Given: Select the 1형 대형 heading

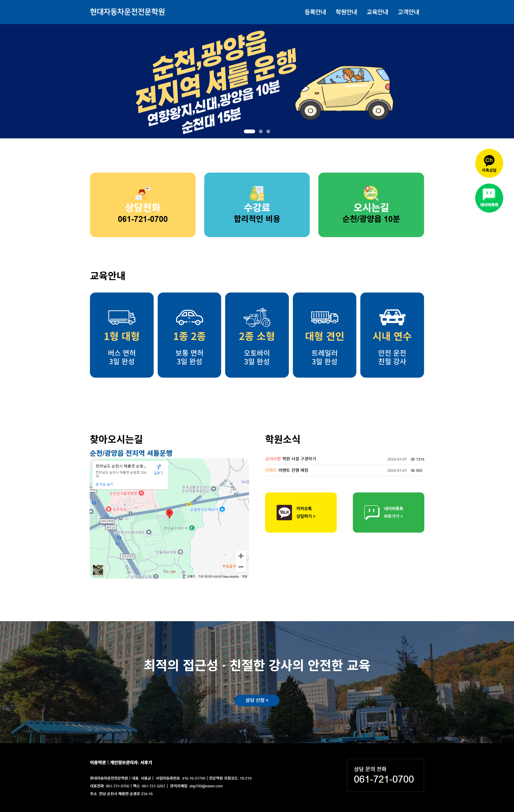Looking at the screenshot, I should coord(122,336).
